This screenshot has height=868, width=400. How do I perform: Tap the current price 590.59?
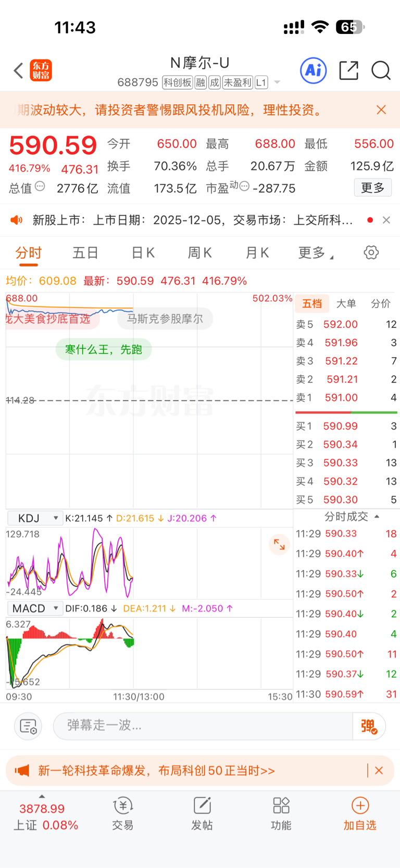[x=53, y=145]
